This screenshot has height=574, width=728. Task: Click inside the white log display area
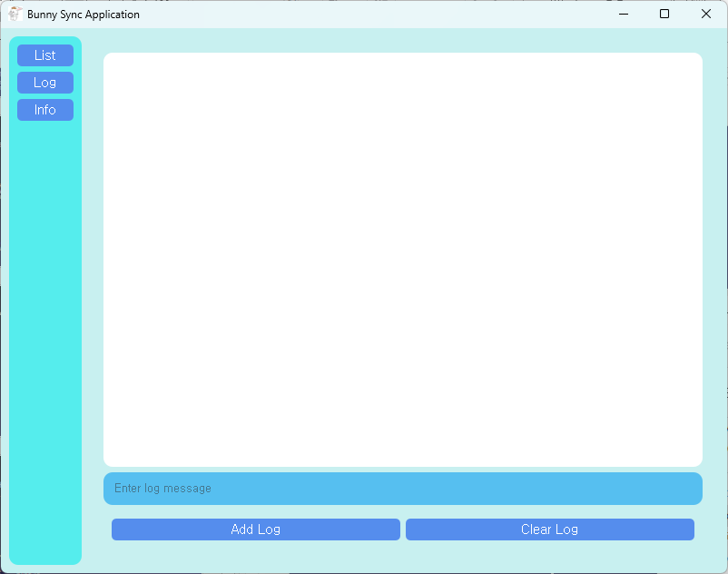pos(402,259)
